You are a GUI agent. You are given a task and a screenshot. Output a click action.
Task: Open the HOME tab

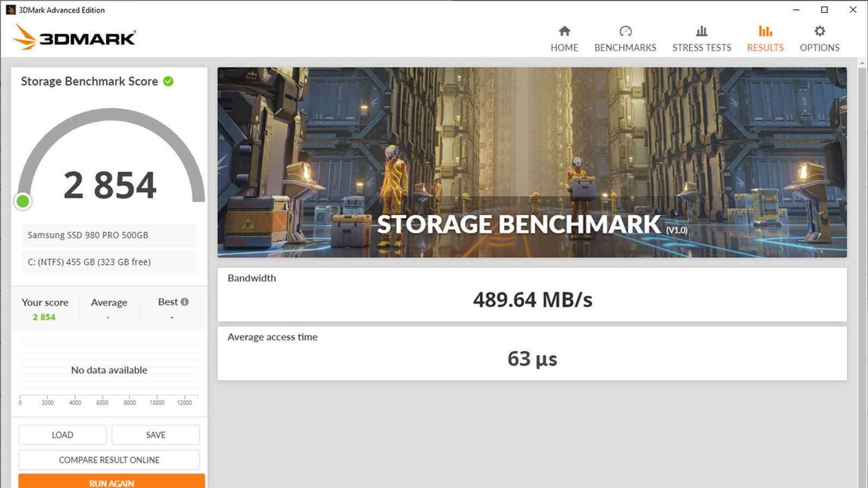point(564,48)
